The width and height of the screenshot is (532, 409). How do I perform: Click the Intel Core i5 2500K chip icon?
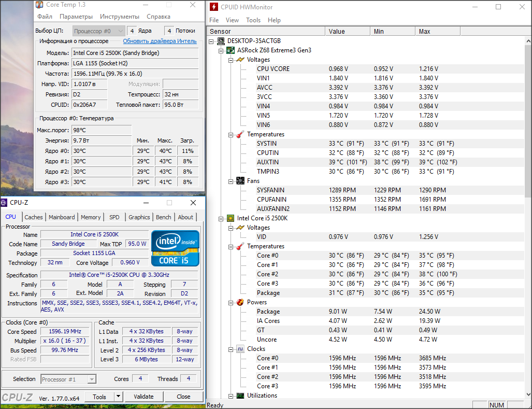(231, 218)
